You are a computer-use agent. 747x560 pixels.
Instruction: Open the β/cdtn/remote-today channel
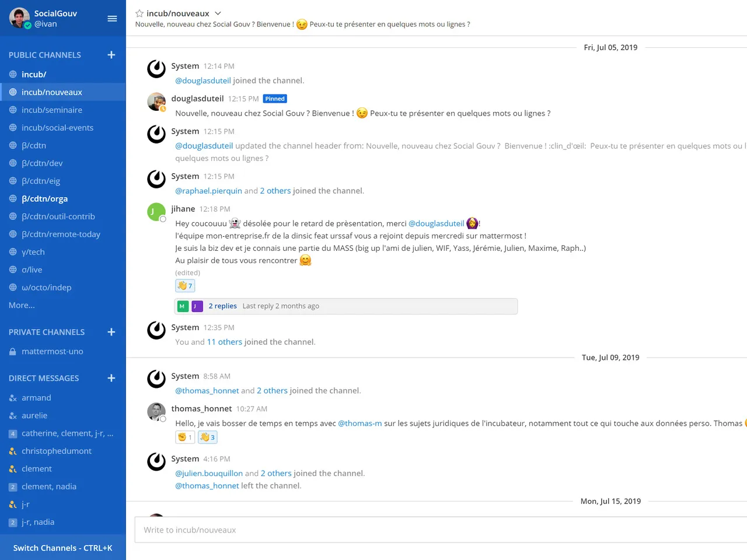63,235
